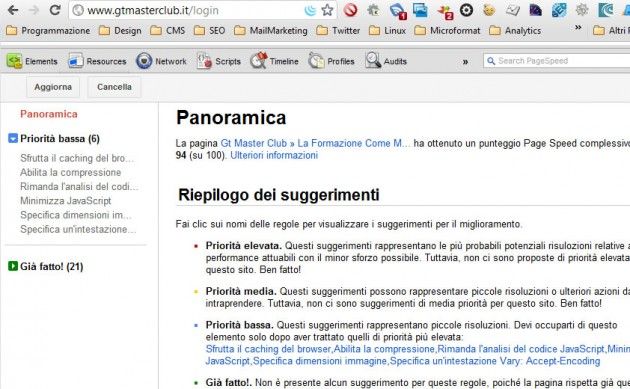Show hidden bookmarks overflow chevron
The height and width of the screenshot is (389, 630).
tap(578, 28)
